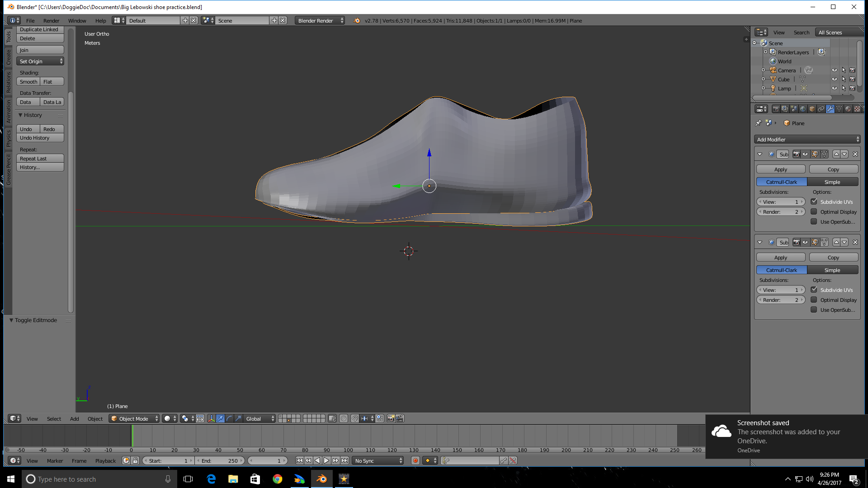Viewport: 868px width, 488px height.
Task: Open the Render properties tab camera icon
Action: (x=776, y=109)
